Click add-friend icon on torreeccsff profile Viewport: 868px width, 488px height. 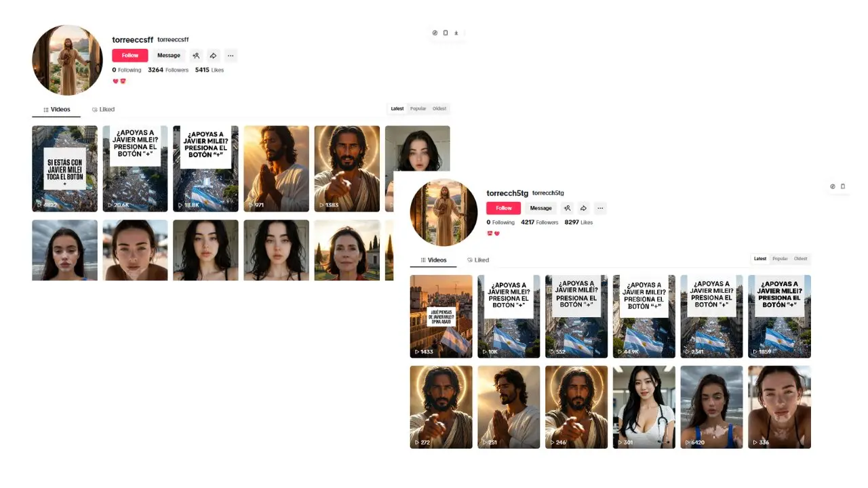[196, 56]
